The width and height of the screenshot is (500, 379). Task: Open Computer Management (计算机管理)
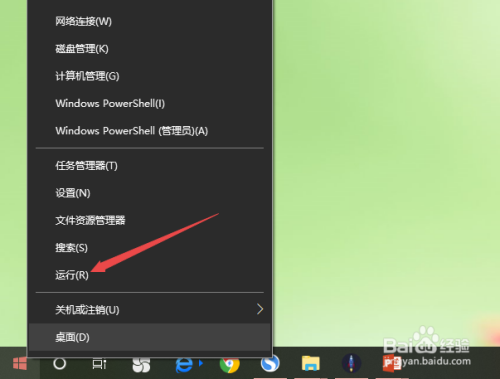[150, 76]
